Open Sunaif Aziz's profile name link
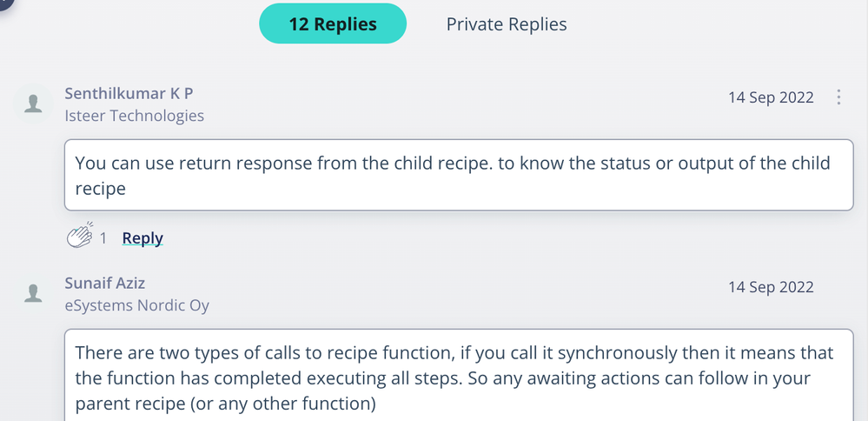This screenshot has height=421, width=868. 105,284
